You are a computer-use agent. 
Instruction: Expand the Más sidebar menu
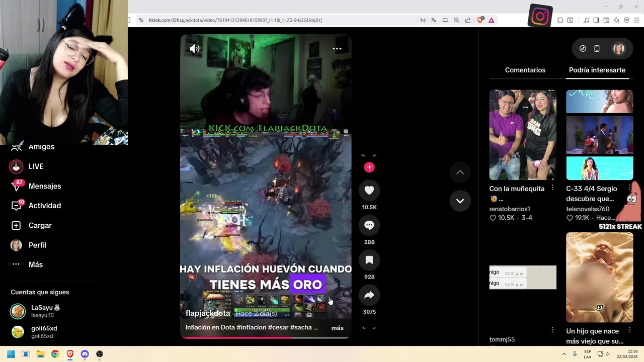point(35,264)
